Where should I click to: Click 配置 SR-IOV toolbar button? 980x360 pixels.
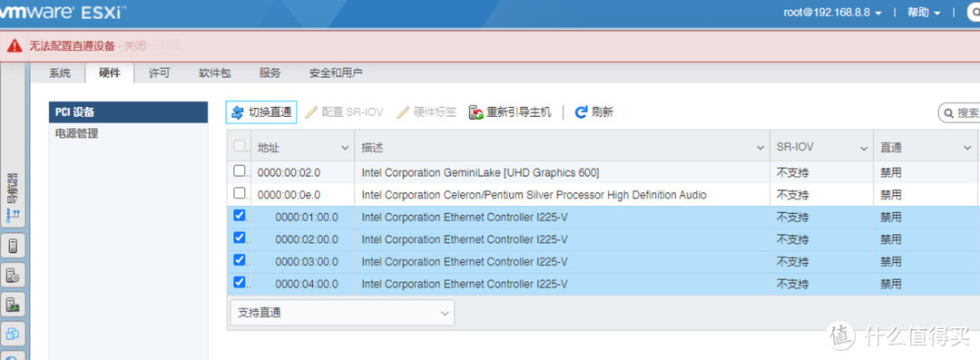click(x=344, y=112)
